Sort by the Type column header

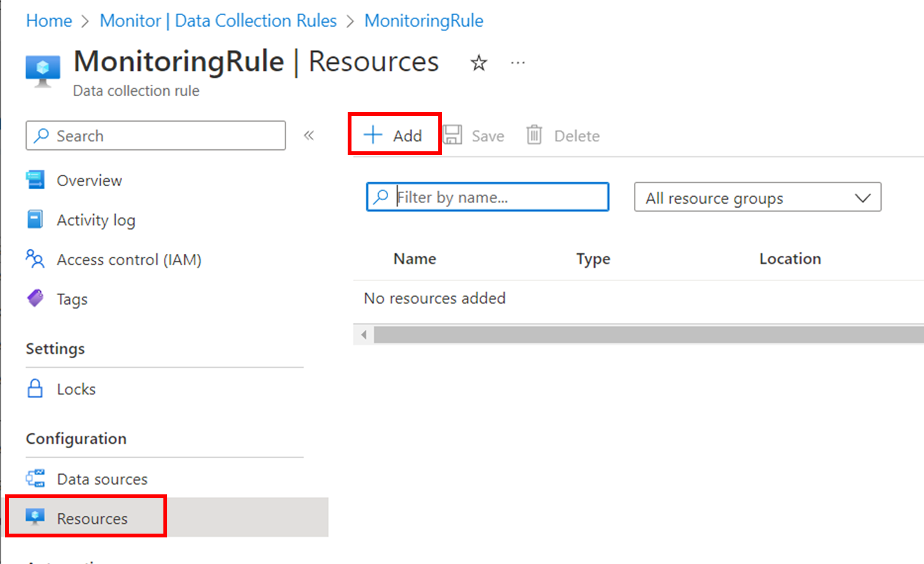click(593, 259)
